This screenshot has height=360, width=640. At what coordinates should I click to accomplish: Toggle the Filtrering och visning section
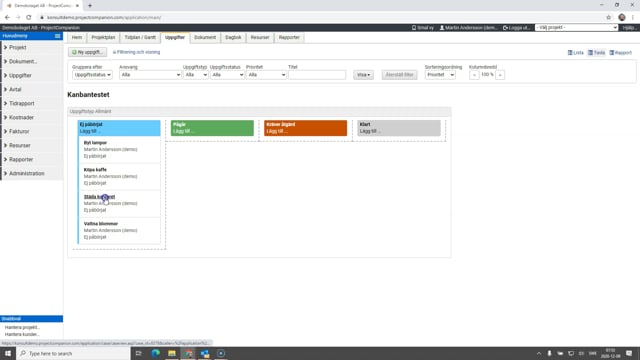point(136,52)
